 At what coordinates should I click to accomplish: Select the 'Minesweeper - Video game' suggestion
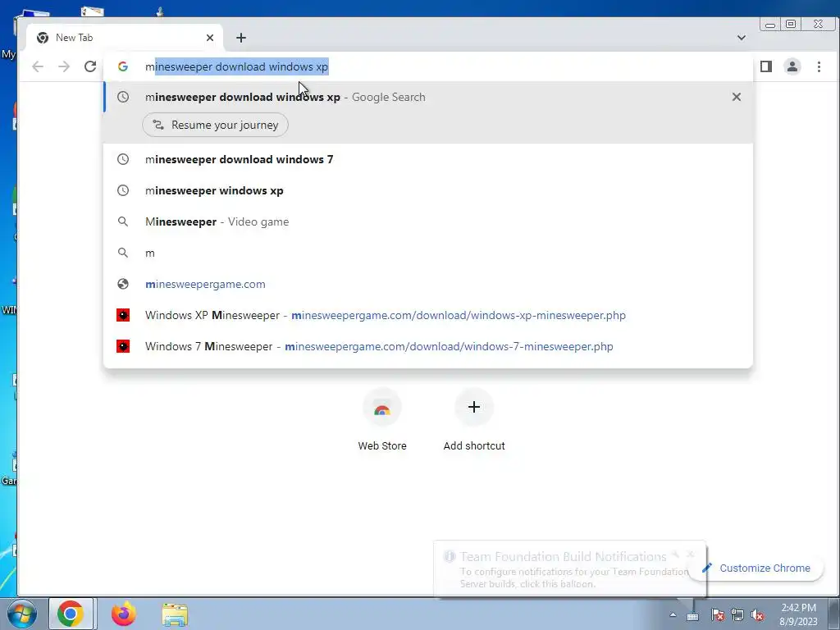[428, 221]
